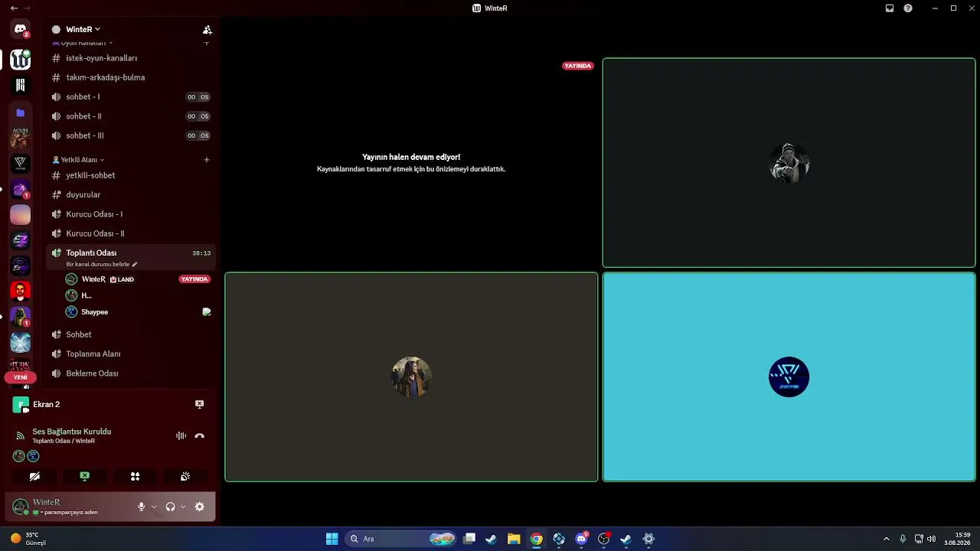The width and height of the screenshot is (980, 551).
Task: Select the WinteR server icon in sidebar
Action: click(x=21, y=59)
